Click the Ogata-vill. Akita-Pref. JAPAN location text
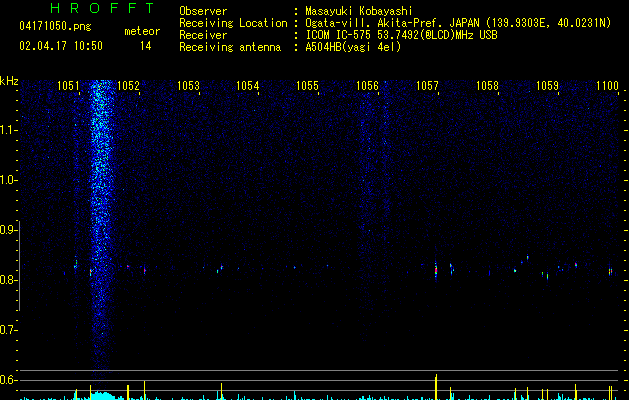The image size is (629, 400). tap(458, 23)
